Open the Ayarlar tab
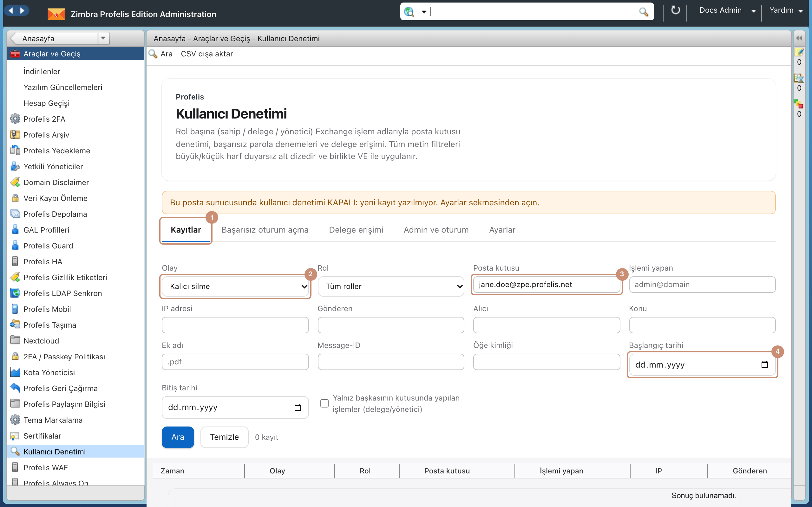The height and width of the screenshot is (507, 812). pos(502,230)
